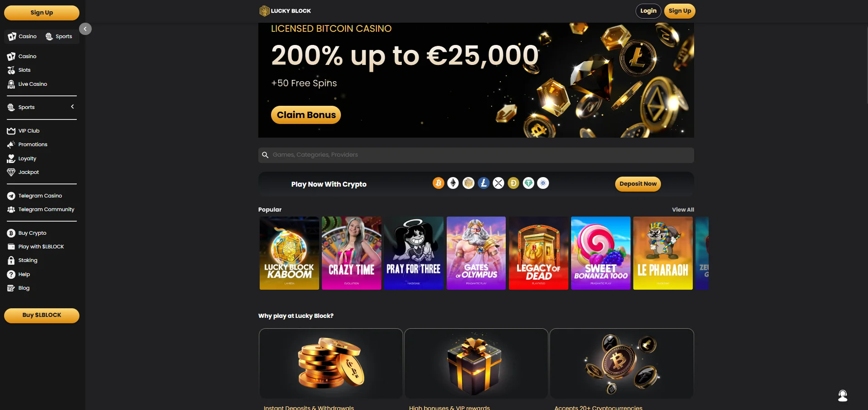Open the live support chat icon
This screenshot has width=868, height=410.
point(843,395)
